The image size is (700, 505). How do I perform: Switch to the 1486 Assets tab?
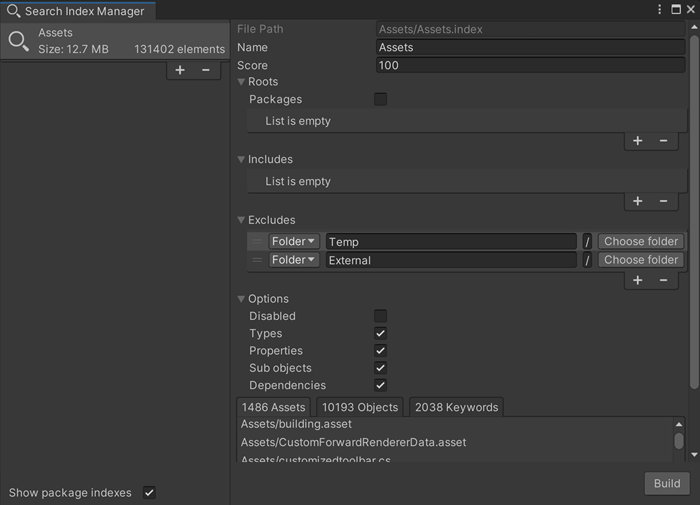[x=273, y=407]
